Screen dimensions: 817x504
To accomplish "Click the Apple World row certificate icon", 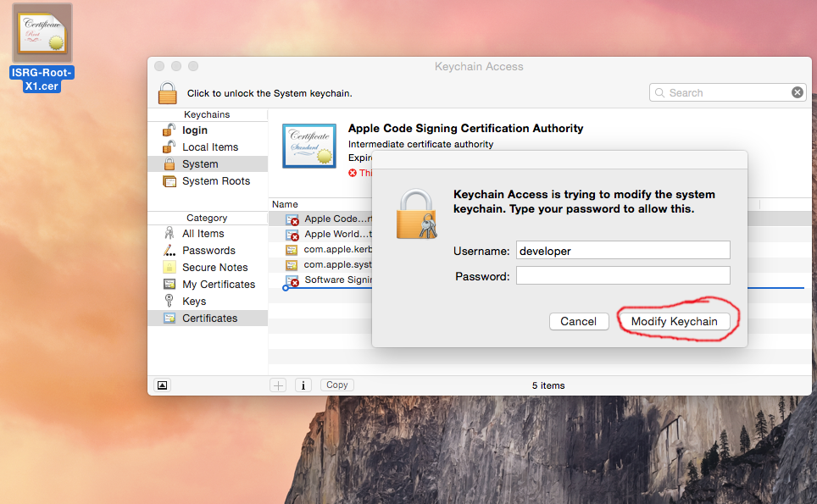I will coord(292,235).
